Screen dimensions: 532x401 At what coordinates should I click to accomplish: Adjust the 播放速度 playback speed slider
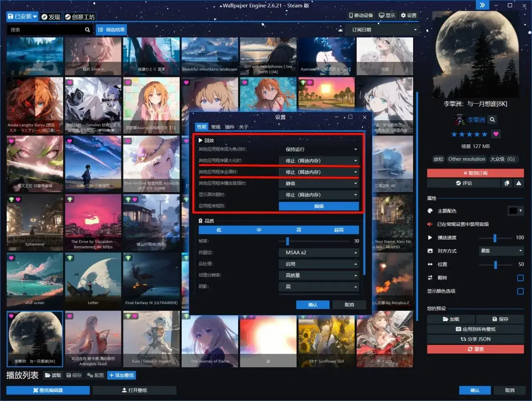pyautogui.click(x=495, y=238)
